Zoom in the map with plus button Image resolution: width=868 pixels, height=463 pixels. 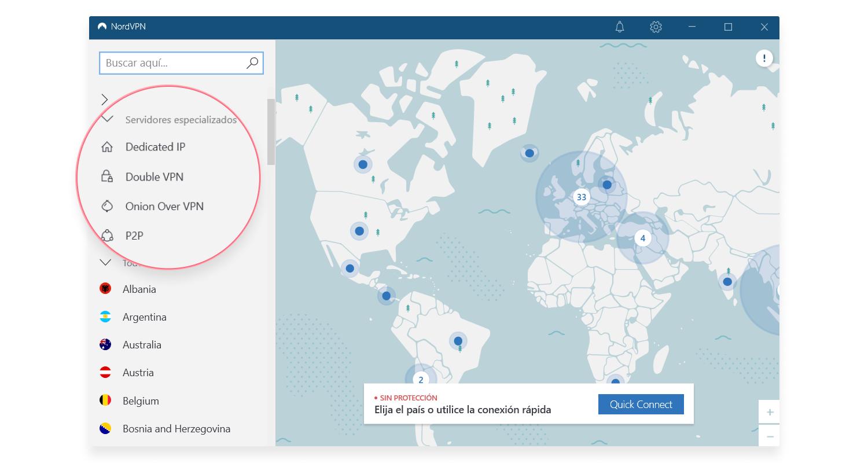point(770,412)
